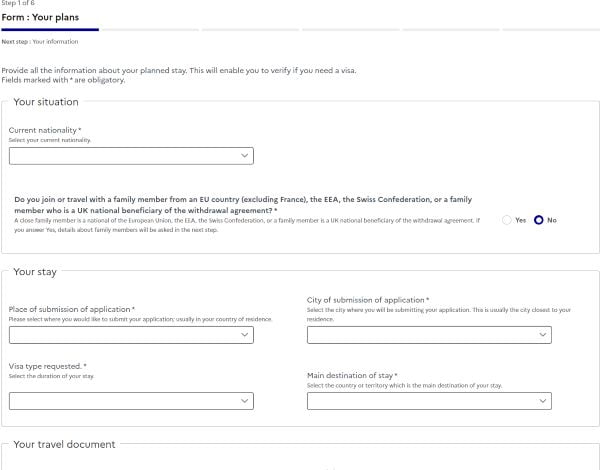The width and height of the screenshot is (600, 470).
Task: Click chevron in Place of submission field
Action: [245, 335]
